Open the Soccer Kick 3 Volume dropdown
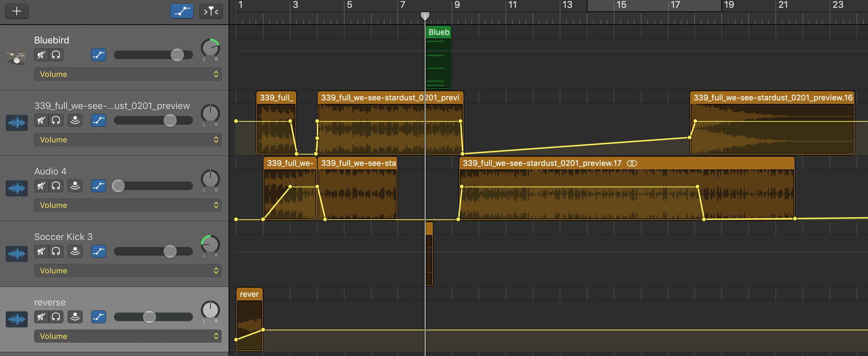The height and width of the screenshot is (356, 868). pyautogui.click(x=128, y=271)
